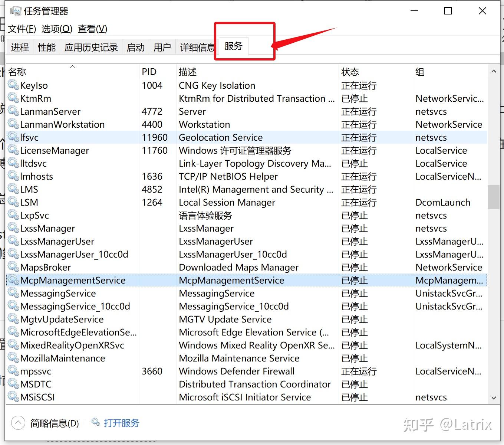Screen dimensions: 504x445
Task: Click the gear icon beside LanmanServer
Action: point(13,111)
